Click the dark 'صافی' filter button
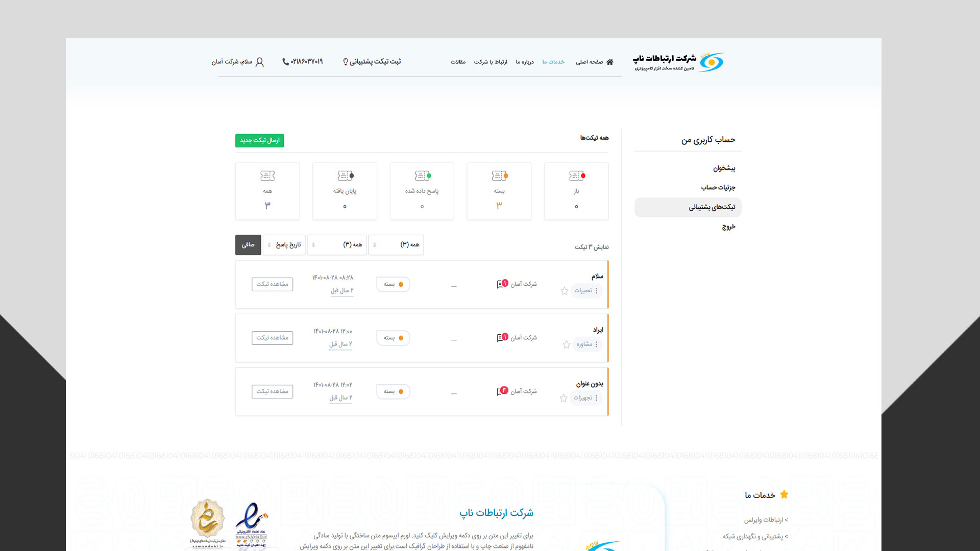Screen dimensions: 980x551 point(248,245)
